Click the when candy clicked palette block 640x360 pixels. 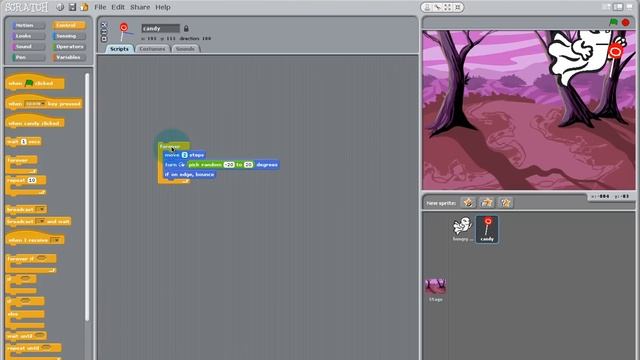35,122
